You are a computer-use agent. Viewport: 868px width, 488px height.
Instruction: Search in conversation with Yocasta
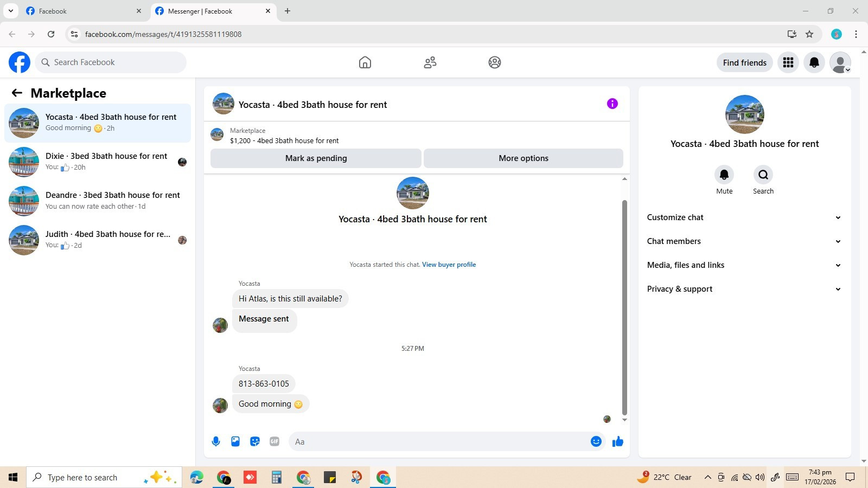point(763,175)
